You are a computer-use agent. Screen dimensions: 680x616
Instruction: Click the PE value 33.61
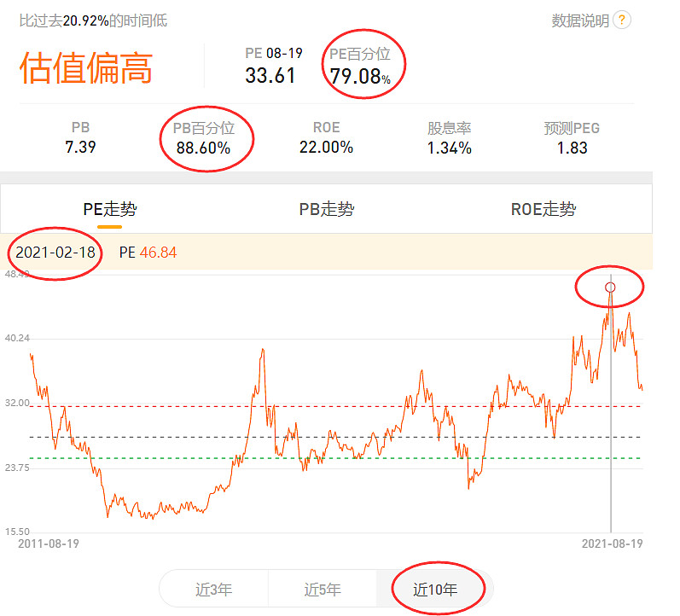(270, 75)
